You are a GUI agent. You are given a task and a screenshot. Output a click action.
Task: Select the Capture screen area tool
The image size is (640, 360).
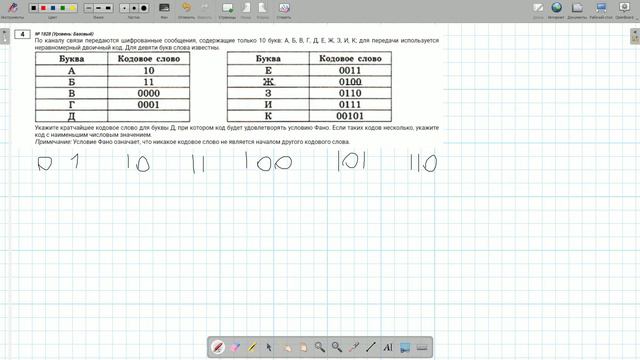click(405, 347)
